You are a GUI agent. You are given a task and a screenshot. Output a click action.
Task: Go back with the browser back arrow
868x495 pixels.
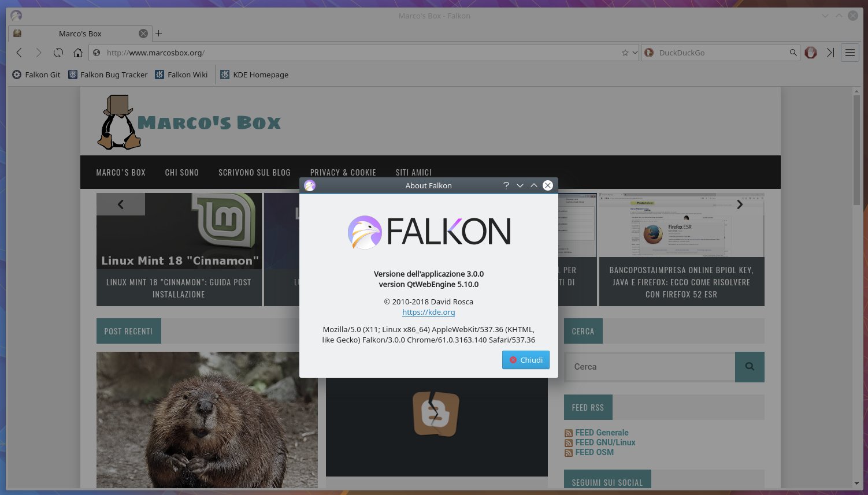click(x=19, y=53)
